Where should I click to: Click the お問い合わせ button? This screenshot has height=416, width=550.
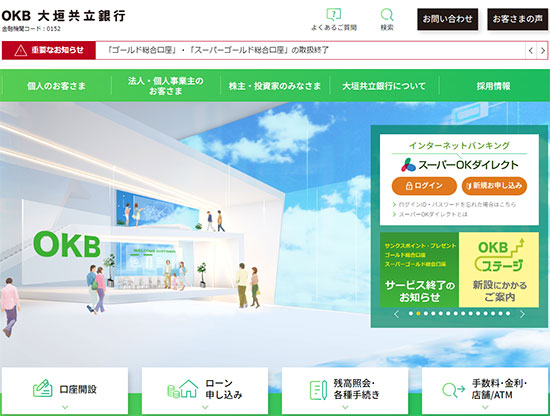(x=447, y=19)
